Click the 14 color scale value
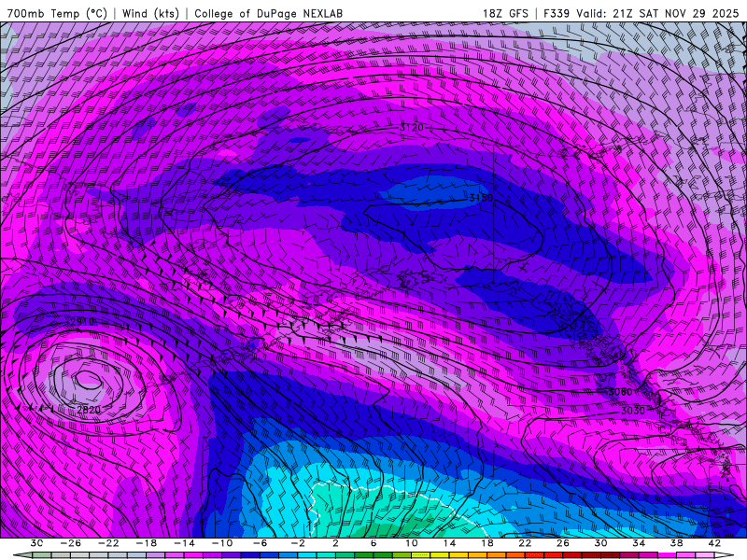The height and width of the screenshot is (560, 747). pyautogui.click(x=449, y=543)
